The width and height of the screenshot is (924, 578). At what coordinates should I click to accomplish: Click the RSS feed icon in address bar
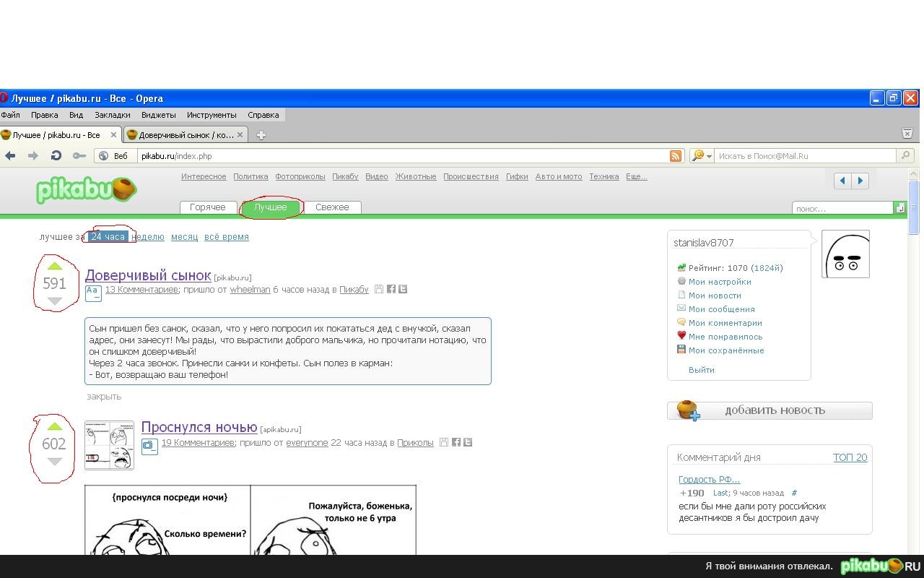(676, 156)
